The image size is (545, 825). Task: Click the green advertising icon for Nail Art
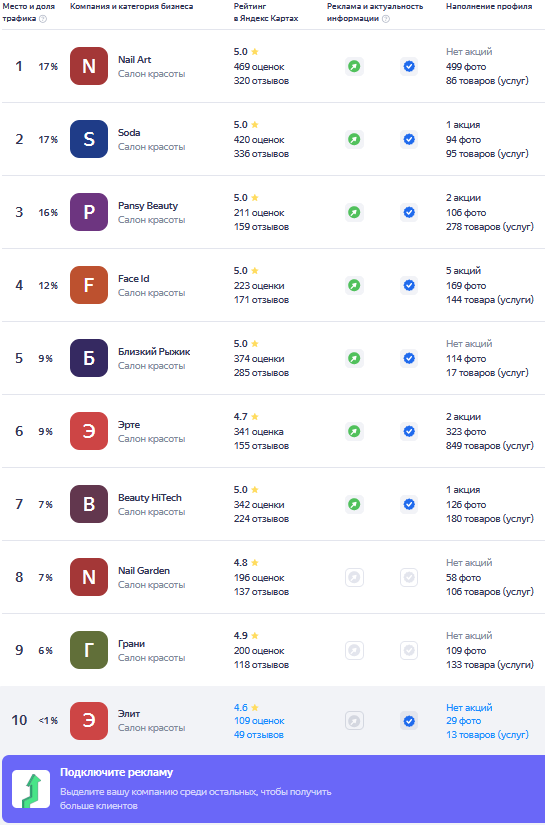(355, 66)
